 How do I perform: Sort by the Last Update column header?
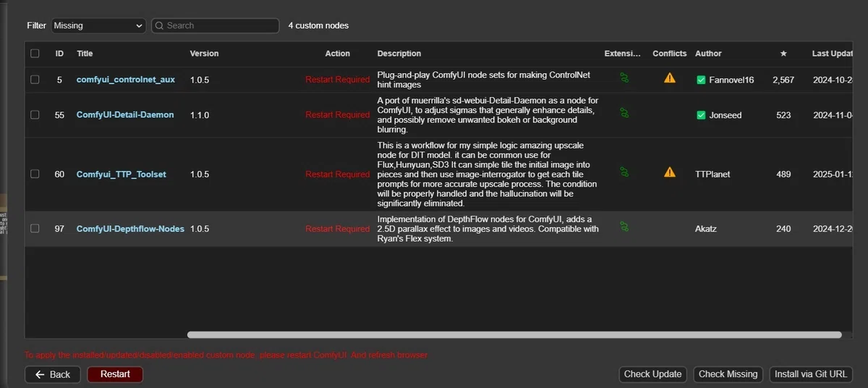[x=833, y=54]
